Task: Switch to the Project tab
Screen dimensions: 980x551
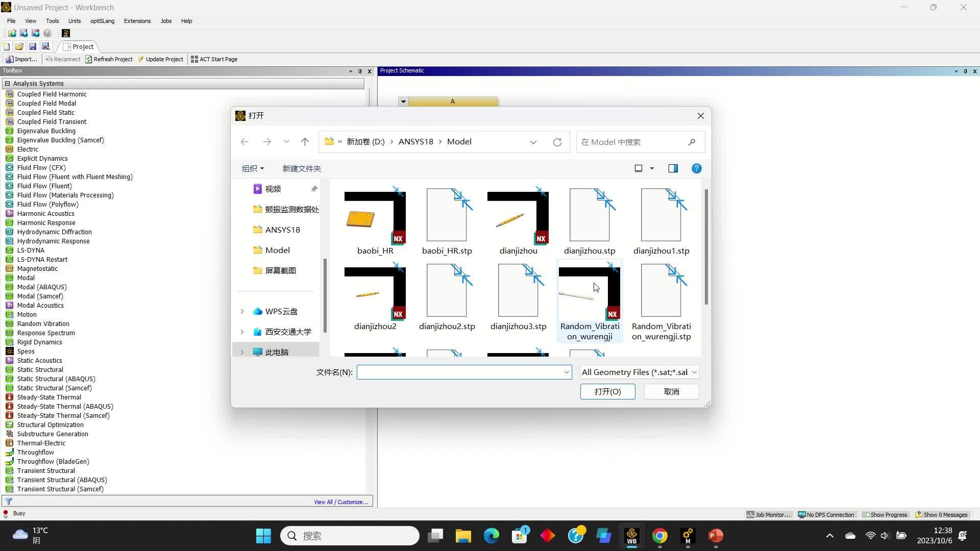Action: pos(82,46)
